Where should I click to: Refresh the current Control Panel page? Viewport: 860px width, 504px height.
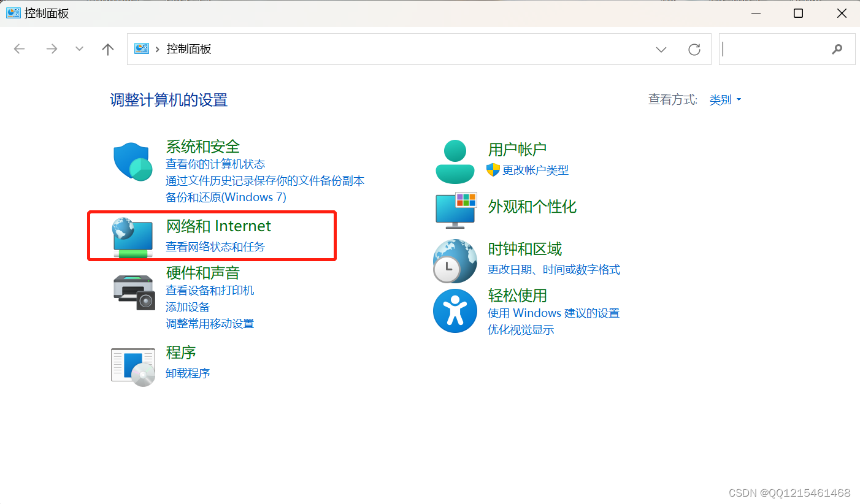pos(694,49)
